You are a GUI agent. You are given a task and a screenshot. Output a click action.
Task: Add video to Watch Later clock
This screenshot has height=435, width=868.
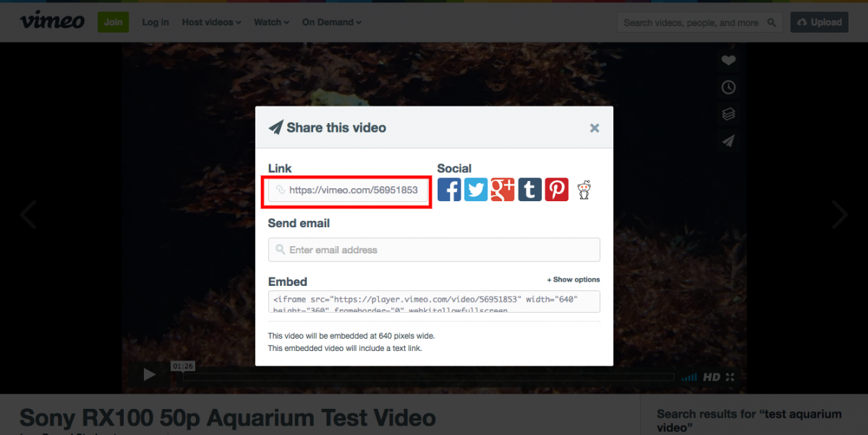click(x=728, y=88)
